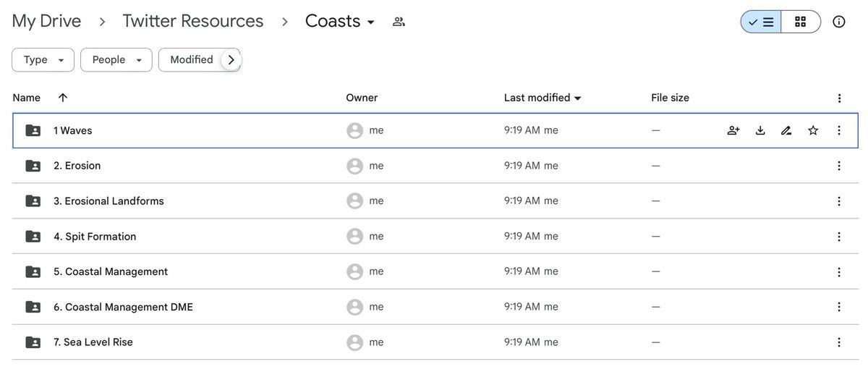
Task: Click the 7. Sea Level Rise folder icon
Action: coord(33,342)
